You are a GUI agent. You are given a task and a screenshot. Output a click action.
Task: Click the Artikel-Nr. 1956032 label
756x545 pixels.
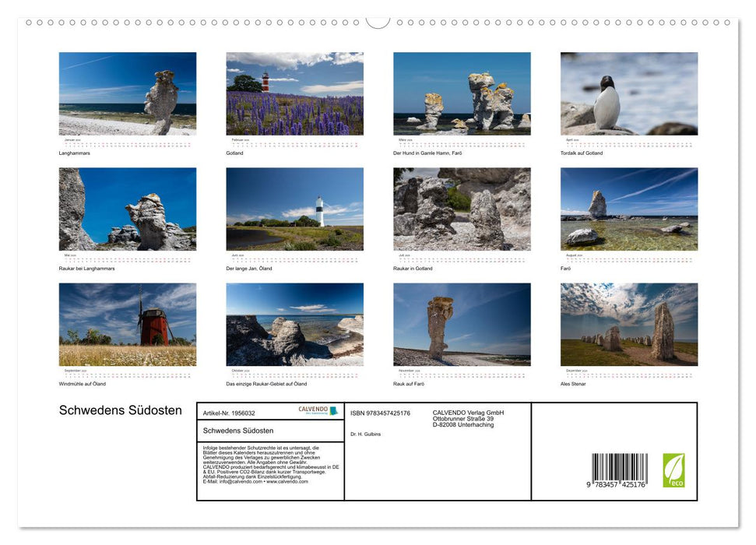(230, 414)
